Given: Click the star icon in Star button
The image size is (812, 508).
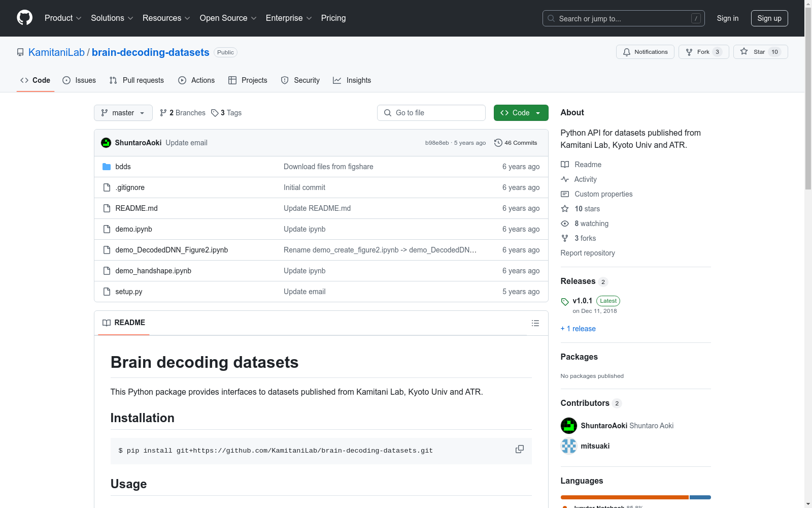Looking at the screenshot, I should pos(744,51).
